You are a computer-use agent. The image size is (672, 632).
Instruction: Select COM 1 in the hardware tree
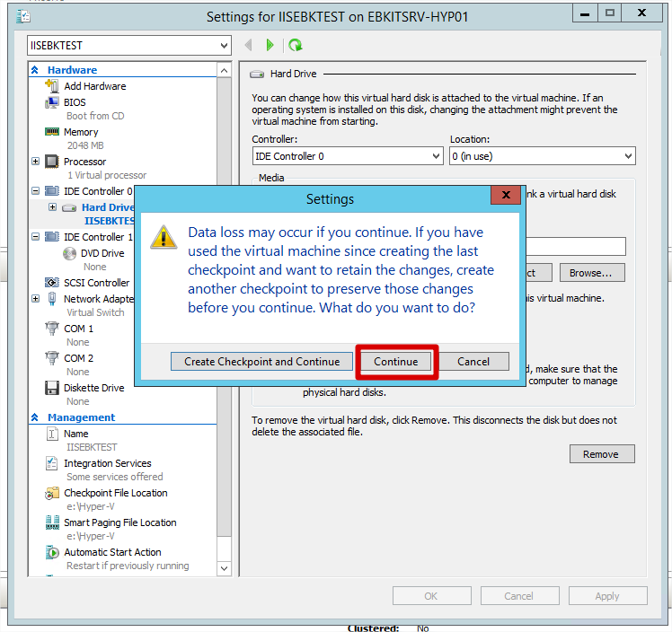tap(78, 329)
